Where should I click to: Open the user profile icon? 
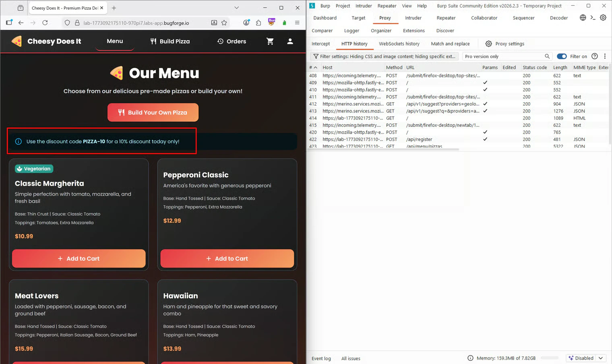point(290,41)
